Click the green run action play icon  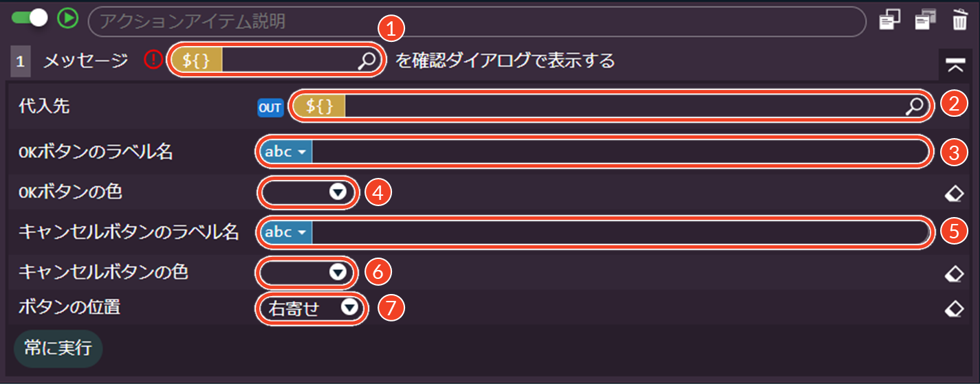coord(67,19)
